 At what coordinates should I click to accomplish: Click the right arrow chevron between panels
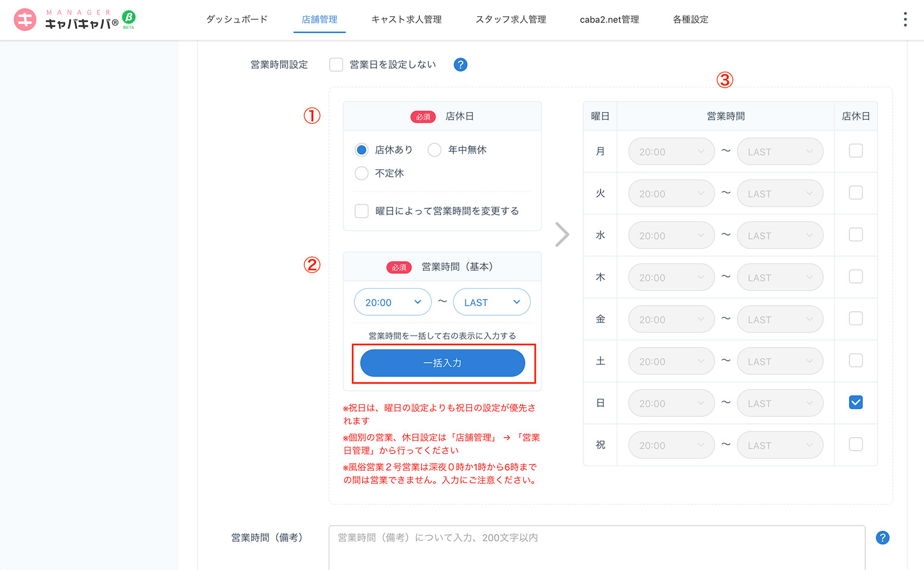click(562, 234)
